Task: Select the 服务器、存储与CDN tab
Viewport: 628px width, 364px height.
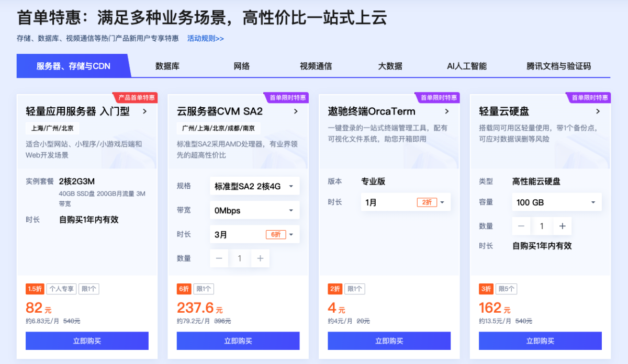Action: (x=73, y=66)
